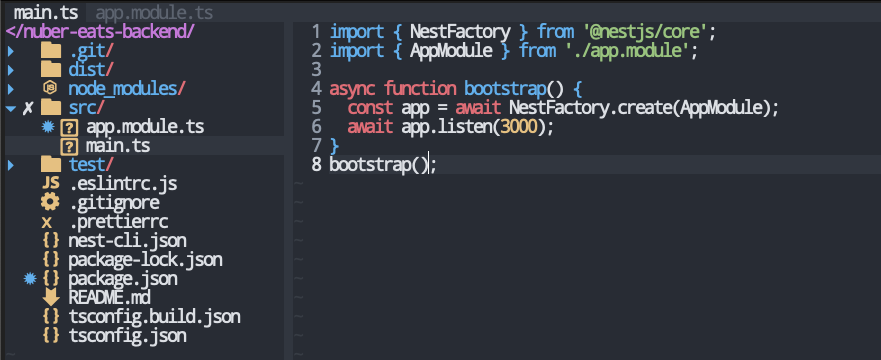This screenshot has height=360, width=881.
Task: Click the question-mark icon beside app.module.ts
Action: [x=69, y=127]
